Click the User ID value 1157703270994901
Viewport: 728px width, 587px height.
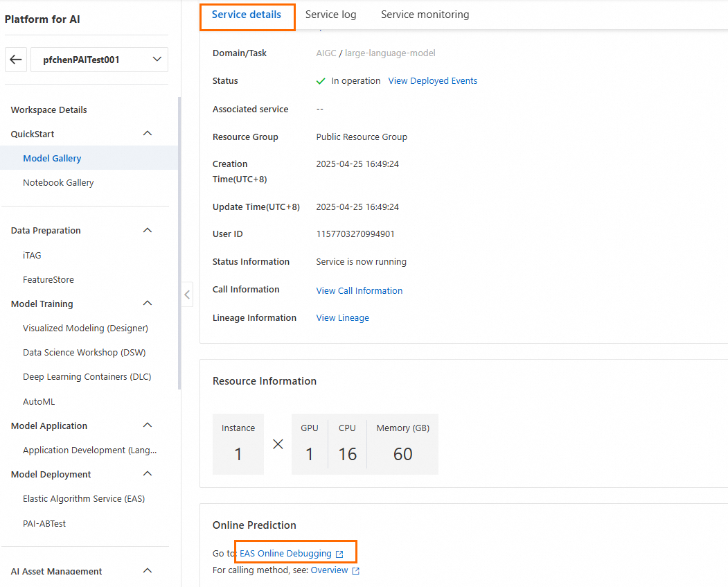(x=355, y=234)
